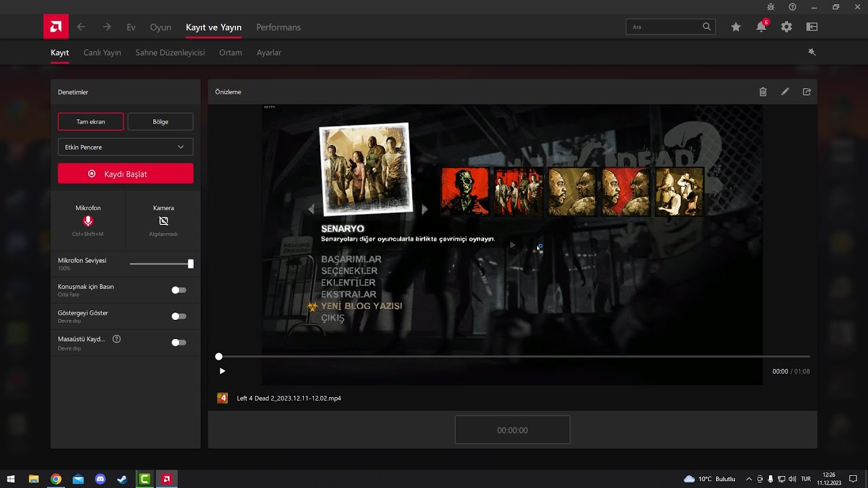Click the camera disabled icon
Image resolution: width=868 pixels, height=488 pixels.
[x=163, y=221]
